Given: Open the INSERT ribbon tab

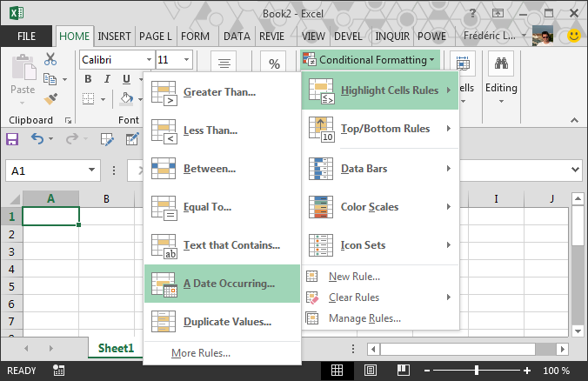Looking at the screenshot, I should coord(114,37).
